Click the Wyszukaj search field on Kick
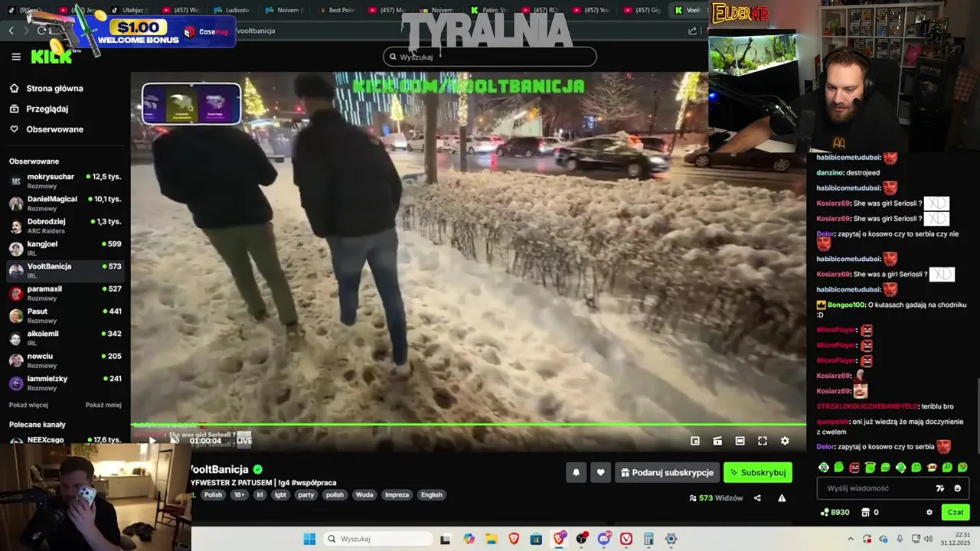Screen dimensions: 980x551 click(490, 57)
